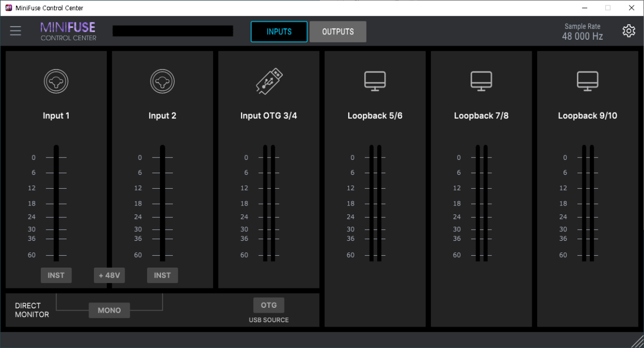Open the hamburger menu
The width and height of the screenshot is (644, 348).
click(x=16, y=31)
